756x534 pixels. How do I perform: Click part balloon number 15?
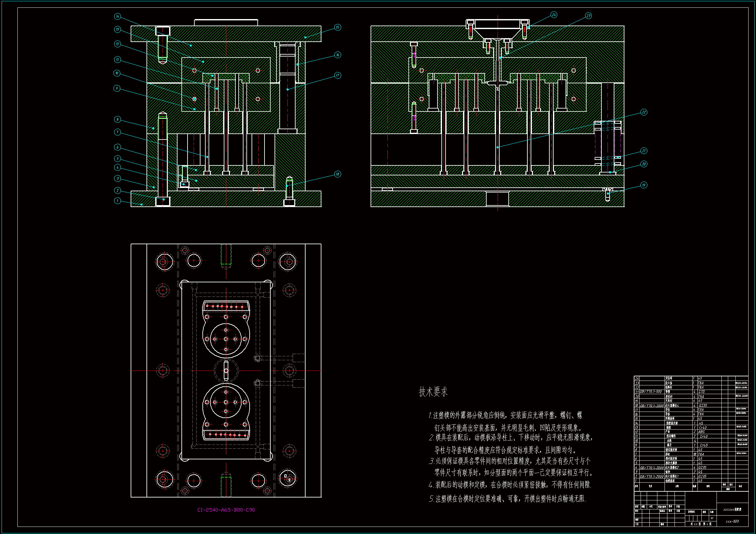pos(338,27)
